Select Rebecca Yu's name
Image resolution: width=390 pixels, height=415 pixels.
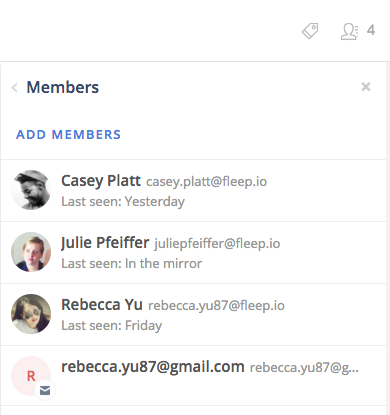[102, 305]
